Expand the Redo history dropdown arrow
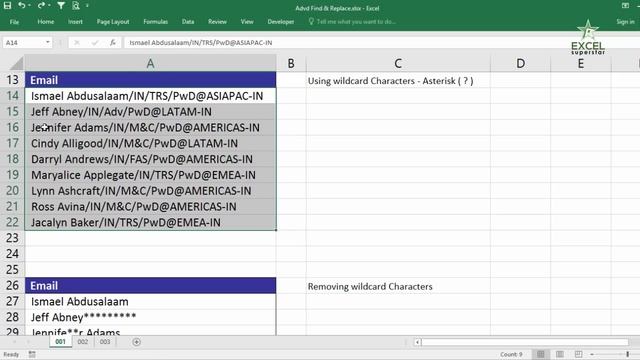Image resolution: width=640 pixels, height=360 pixels. 49,6
